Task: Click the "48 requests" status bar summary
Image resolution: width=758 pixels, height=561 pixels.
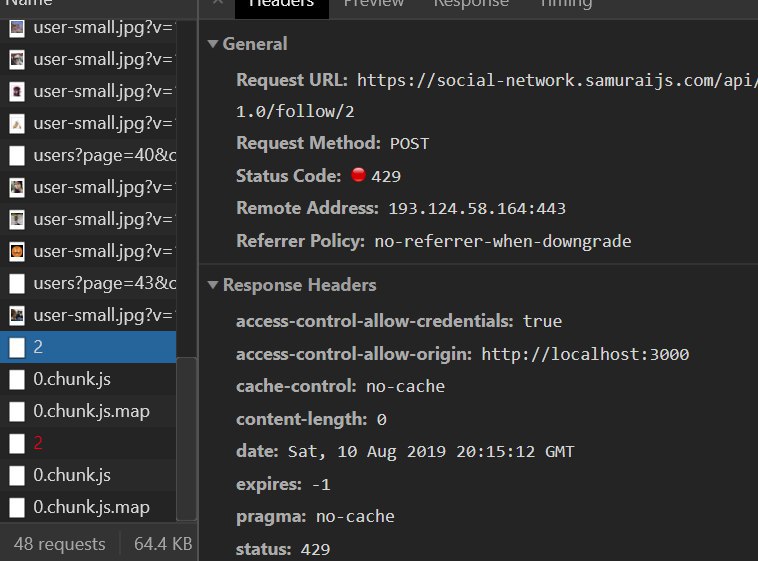Action: (x=60, y=544)
